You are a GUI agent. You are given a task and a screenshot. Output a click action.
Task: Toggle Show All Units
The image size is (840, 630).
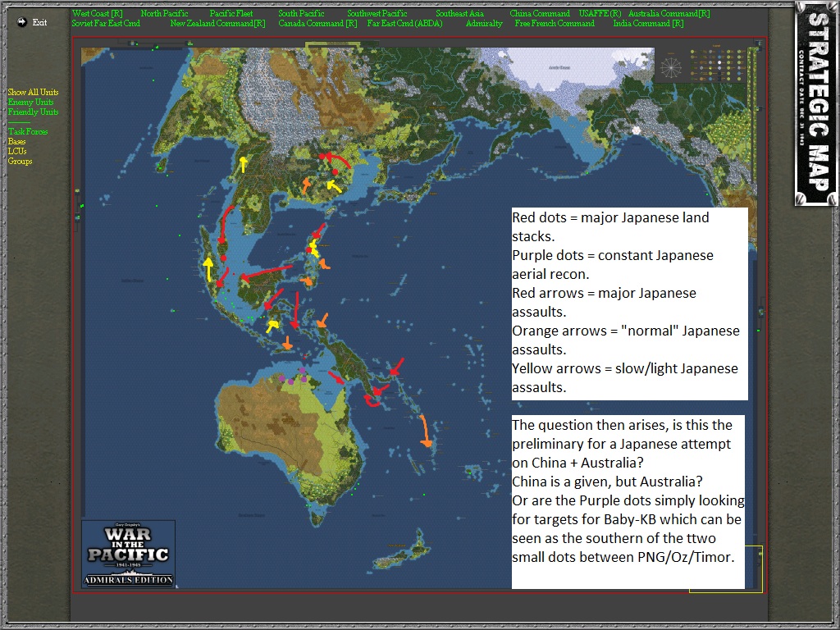tap(33, 92)
